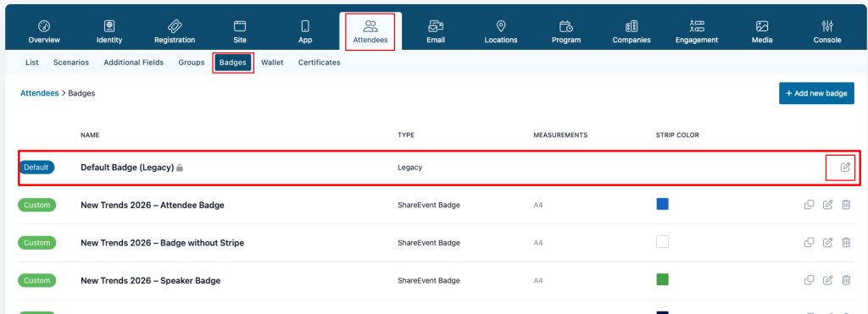The image size is (868, 314).
Task: Open New Trends 2026 – Attendee Badge name
Action: click(153, 205)
